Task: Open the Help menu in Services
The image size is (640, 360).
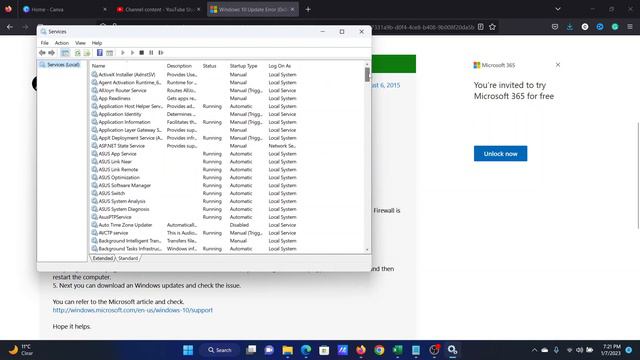Action: pyautogui.click(x=97, y=43)
